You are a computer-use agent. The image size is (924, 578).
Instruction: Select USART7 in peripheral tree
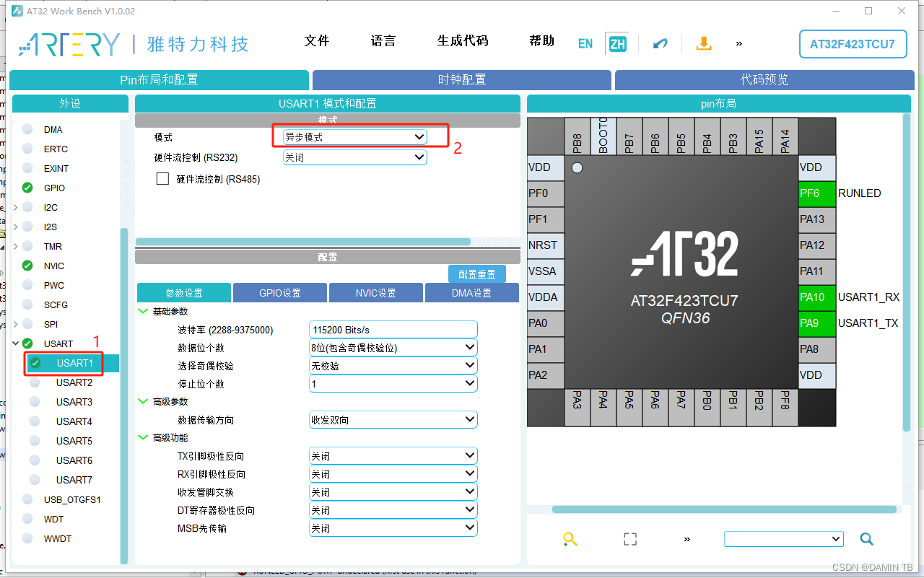pyautogui.click(x=74, y=480)
